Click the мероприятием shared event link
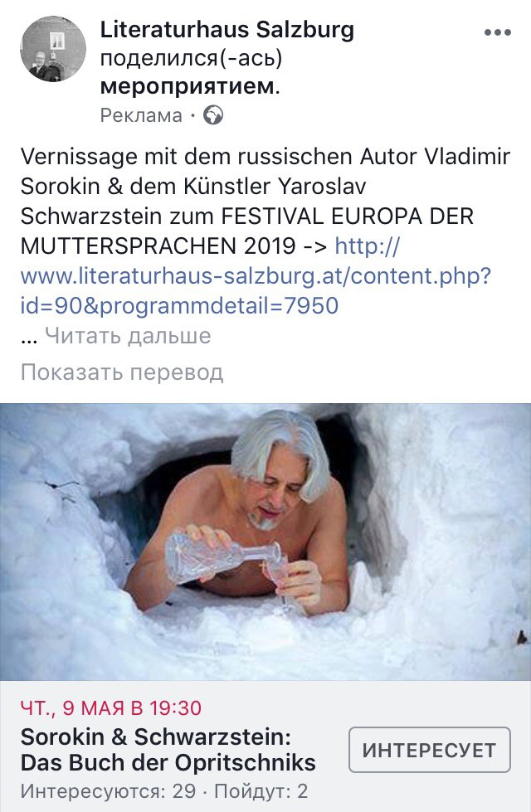 (x=190, y=87)
